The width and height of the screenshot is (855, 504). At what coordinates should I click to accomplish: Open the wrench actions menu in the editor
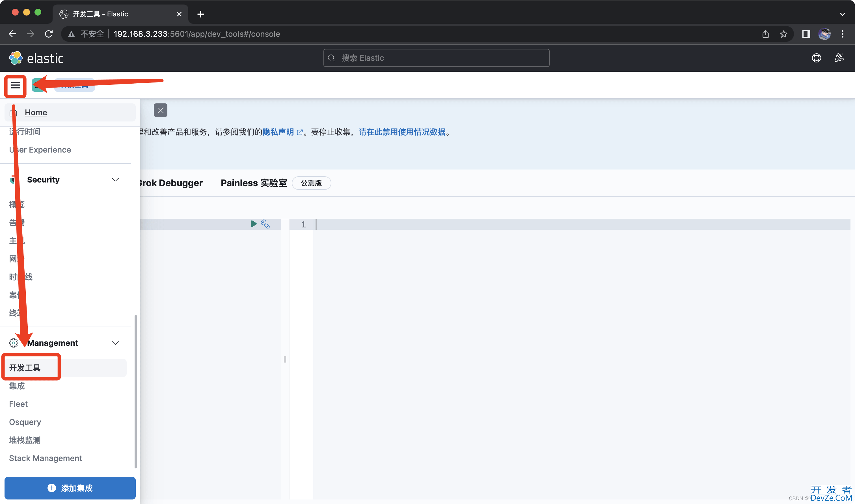(x=265, y=224)
